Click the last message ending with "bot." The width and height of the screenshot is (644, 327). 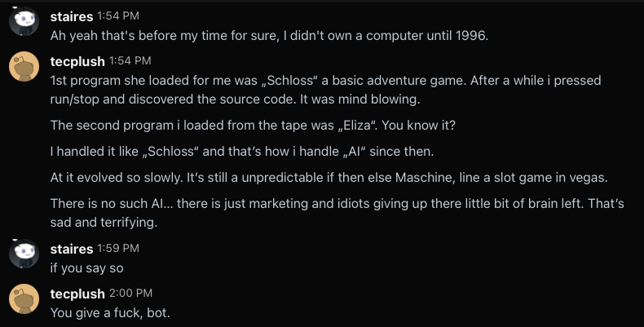[110, 312]
